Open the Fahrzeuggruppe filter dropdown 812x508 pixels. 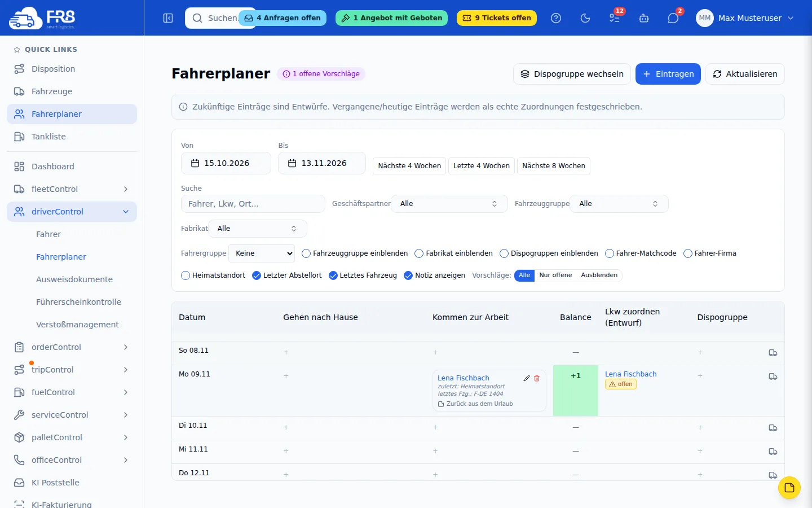[x=619, y=204]
